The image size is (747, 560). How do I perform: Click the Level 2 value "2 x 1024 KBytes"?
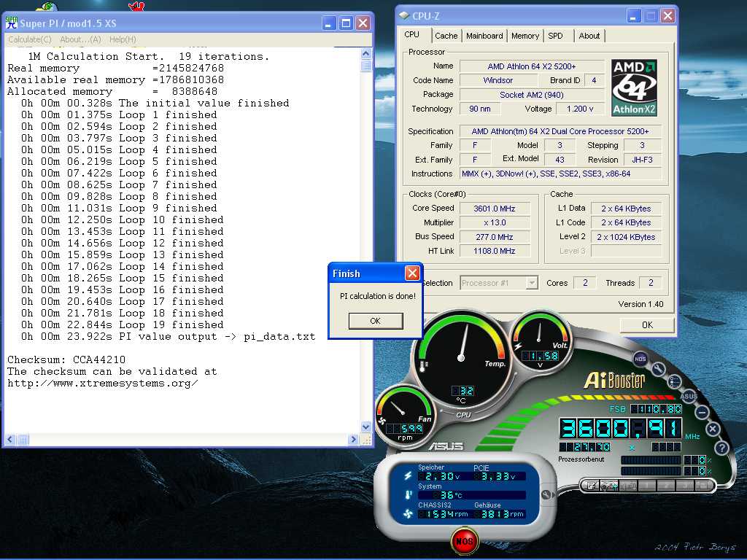click(x=626, y=237)
